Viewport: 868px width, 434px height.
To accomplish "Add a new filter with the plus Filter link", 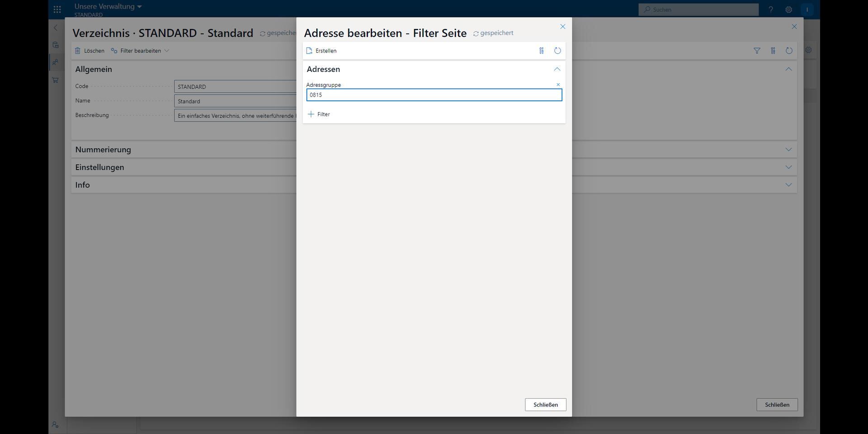I will pos(319,114).
